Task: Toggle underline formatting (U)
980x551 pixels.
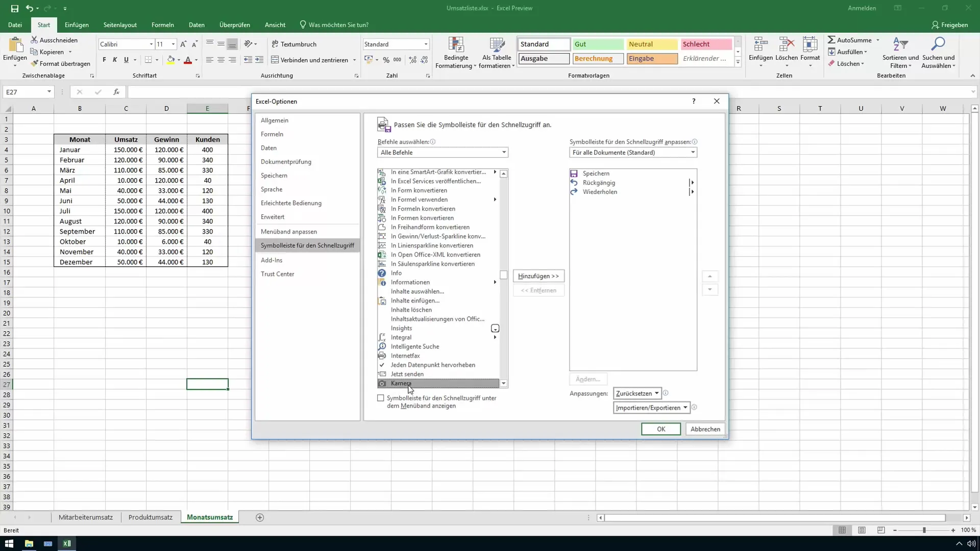Action: pos(126,60)
